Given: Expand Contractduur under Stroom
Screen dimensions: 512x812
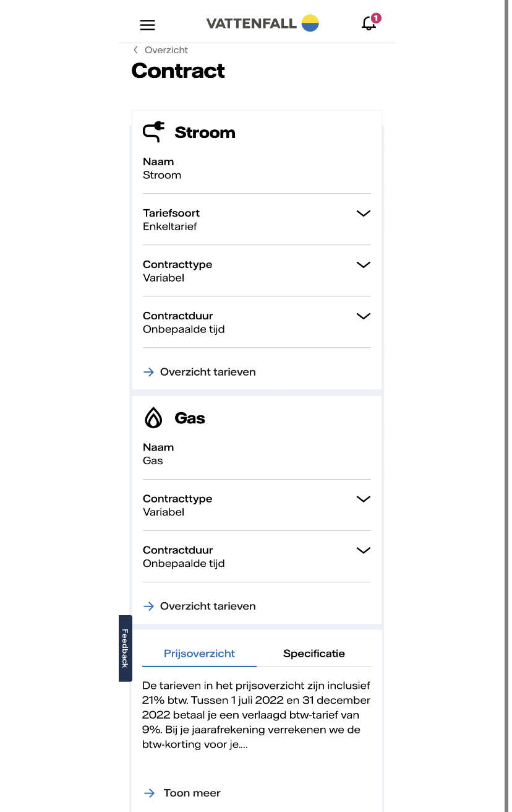Looking at the screenshot, I should point(363,316).
